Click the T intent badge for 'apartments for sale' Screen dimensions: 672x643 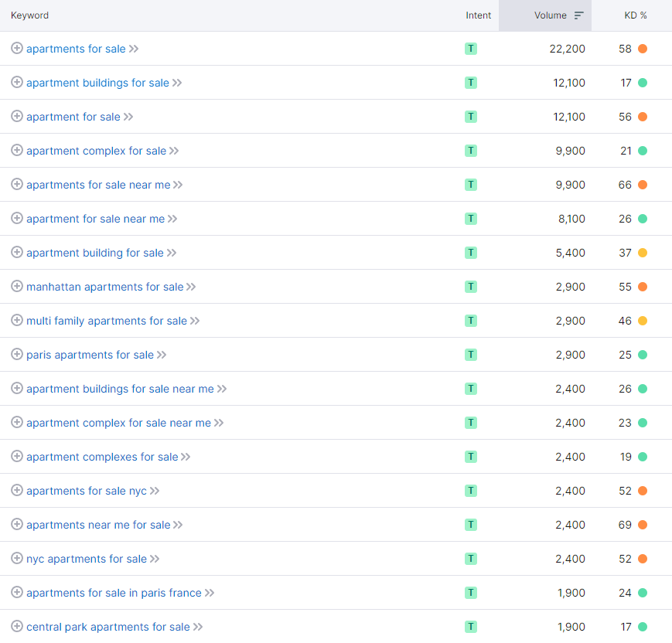point(471,49)
